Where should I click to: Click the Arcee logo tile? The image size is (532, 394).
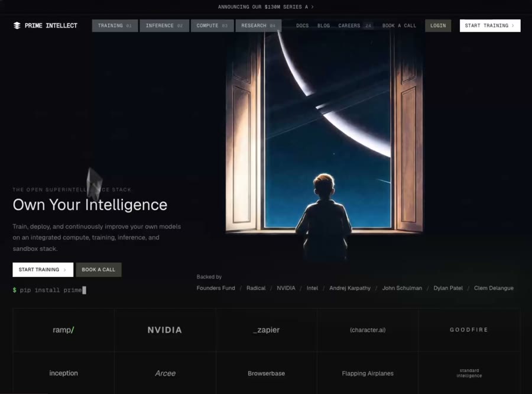pos(165,373)
